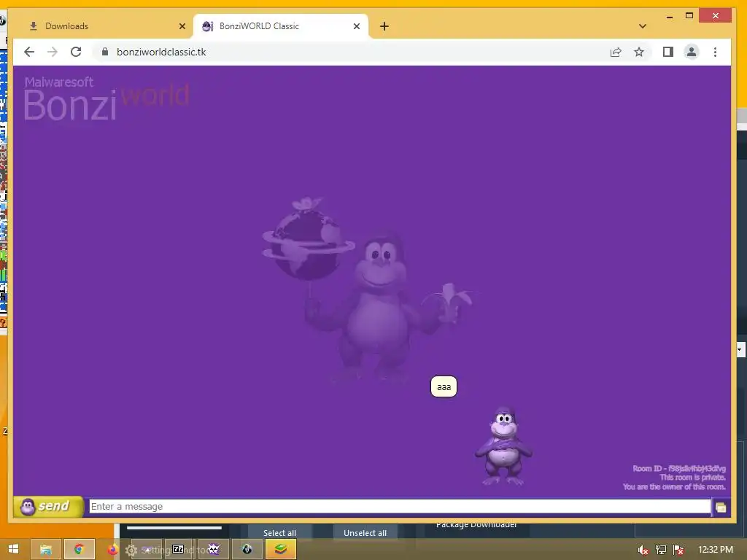This screenshot has width=747, height=560.
Task: Click Unselect all in background window
Action: pos(365,533)
